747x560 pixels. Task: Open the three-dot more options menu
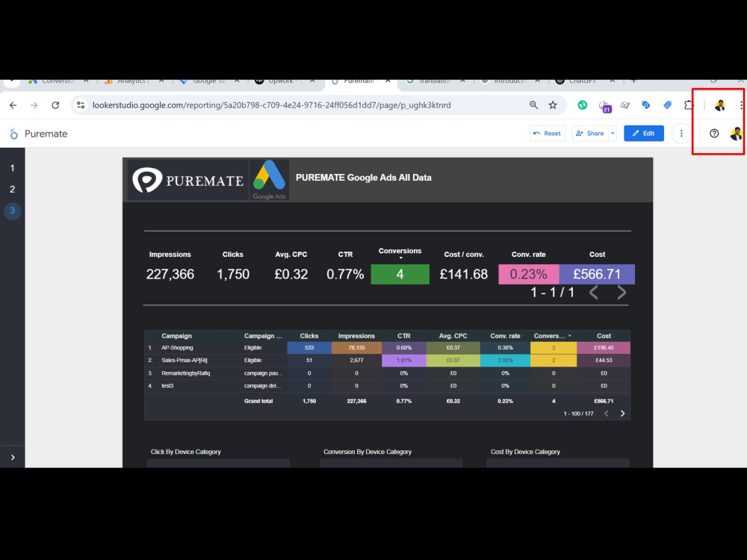coord(681,134)
